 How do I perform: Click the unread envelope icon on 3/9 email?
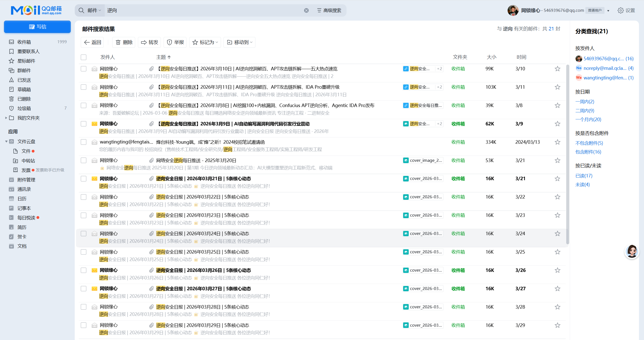point(94,124)
